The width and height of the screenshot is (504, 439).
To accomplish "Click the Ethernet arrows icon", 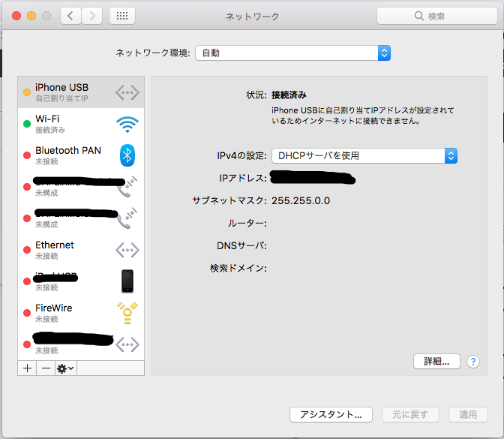I will (127, 250).
